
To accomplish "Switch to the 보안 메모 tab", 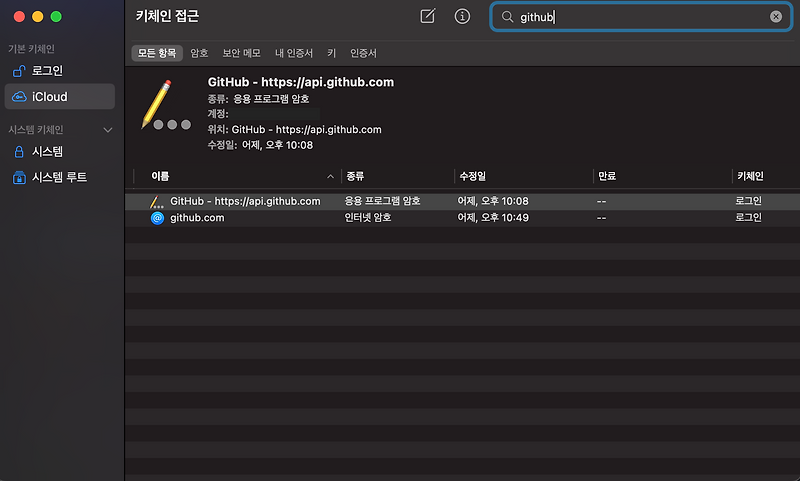I will [x=241, y=53].
